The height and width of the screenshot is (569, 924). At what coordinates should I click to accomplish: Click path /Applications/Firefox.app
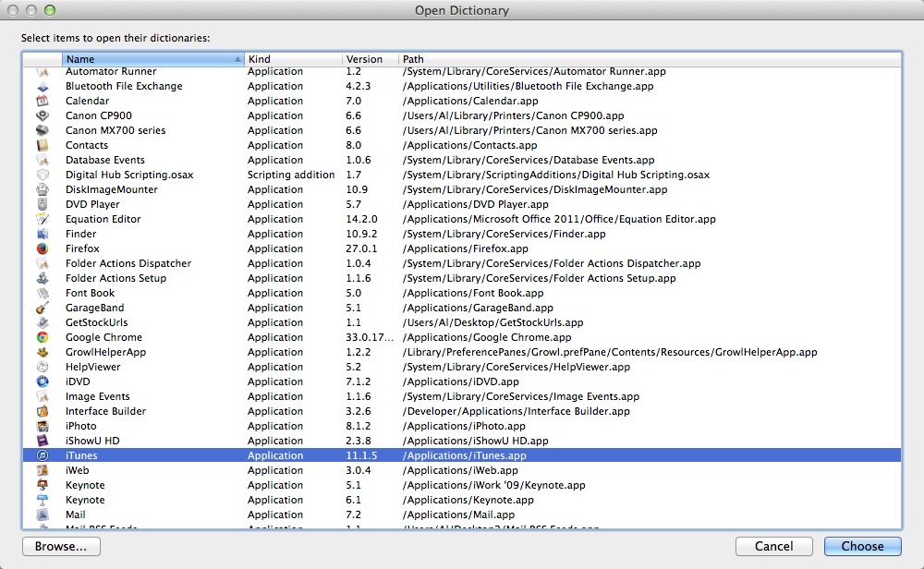click(465, 249)
